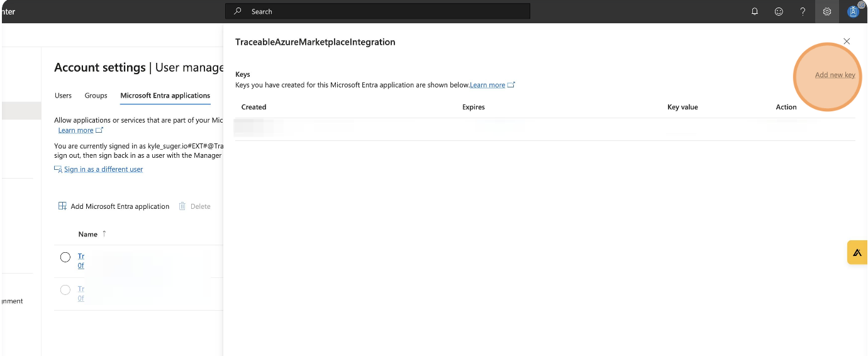This screenshot has height=356, width=868.
Task: Click the feedback smiley icon
Action: (x=779, y=11)
